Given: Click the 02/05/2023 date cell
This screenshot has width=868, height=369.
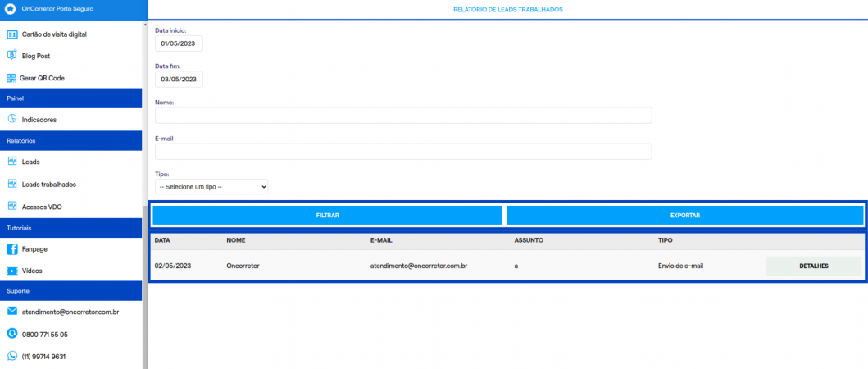Looking at the screenshot, I should (x=173, y=266).
